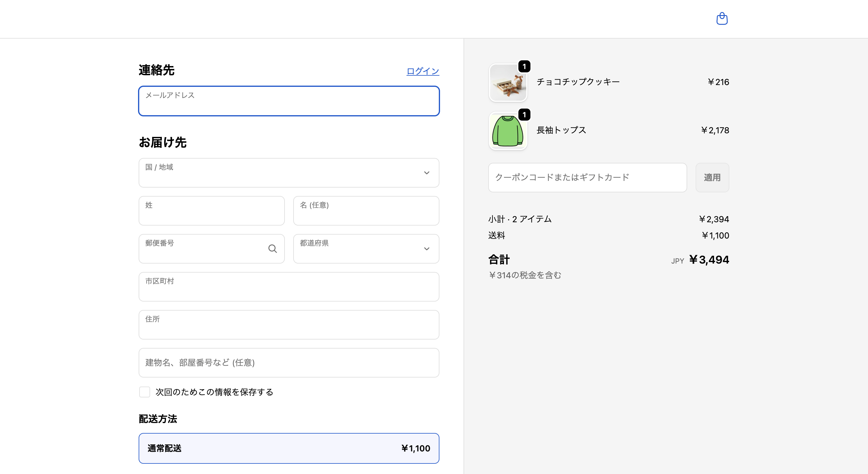868x474 pixels.
Task: Click the お届け先 heading
Action: click(x=163, y=142)
